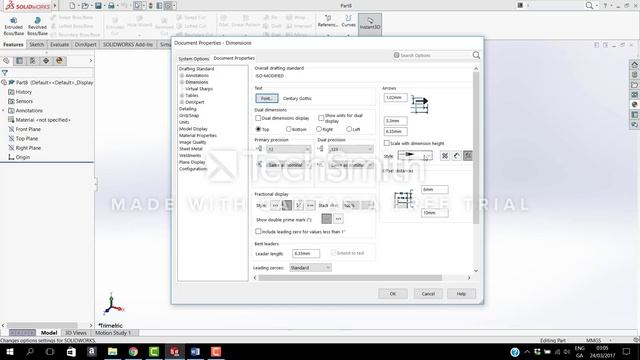Viewport: 640px width, 360px height.
Task: Open the arrow Style dropdown
Action: click(x=415, y=156)
